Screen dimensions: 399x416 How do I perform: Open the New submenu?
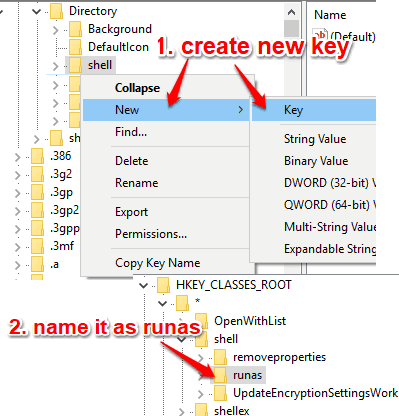click(x=166, y=110)
